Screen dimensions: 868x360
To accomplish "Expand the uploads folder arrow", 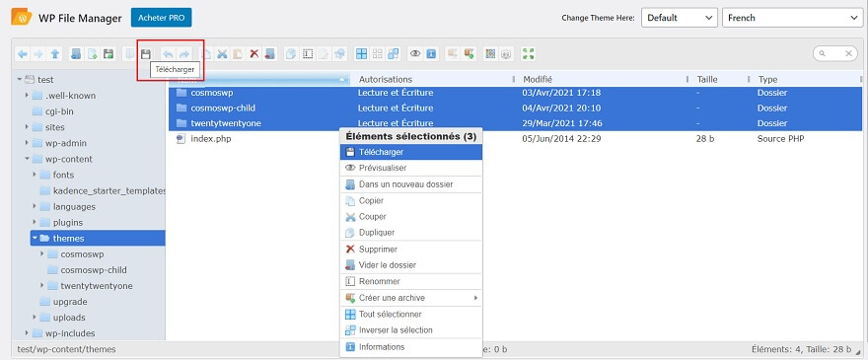I will (x=35, y=318).
